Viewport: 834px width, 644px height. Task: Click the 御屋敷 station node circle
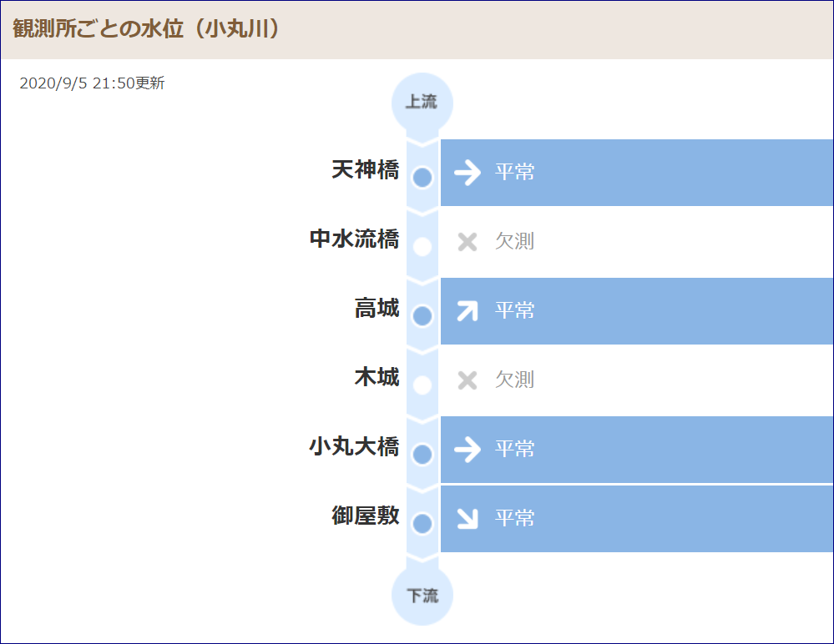pyautogui.click(x=422, y=523)
